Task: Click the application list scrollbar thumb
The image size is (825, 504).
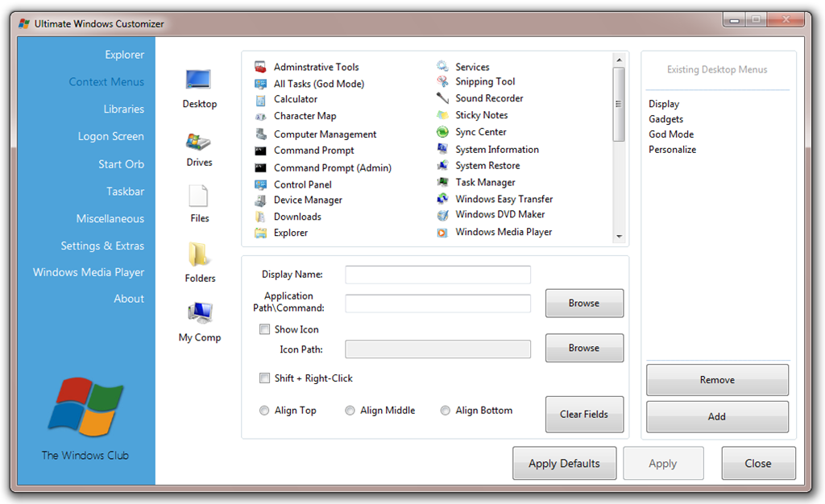Action: pos(620,104)
